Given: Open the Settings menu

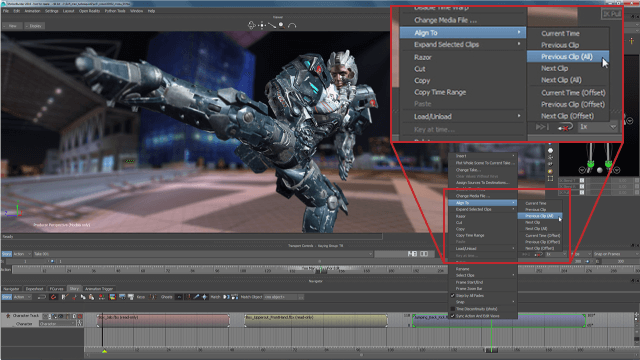Looking at the screenshot, I should coord(51,11).
